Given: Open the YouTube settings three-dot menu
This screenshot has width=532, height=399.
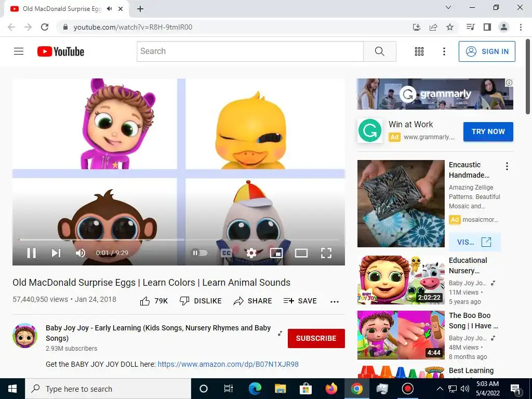Looking at the screenshot, I should point(444,51).
